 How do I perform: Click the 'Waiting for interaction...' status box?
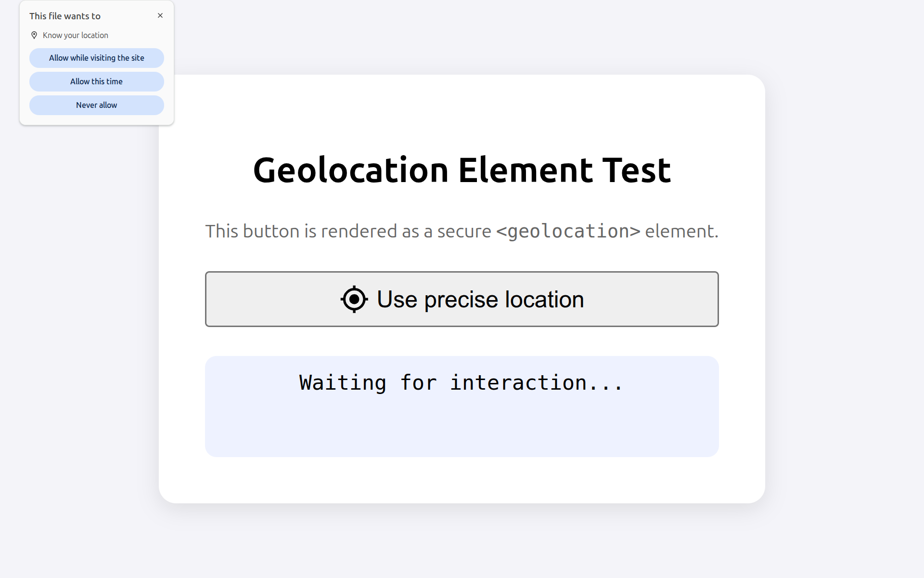click(461, 406)
